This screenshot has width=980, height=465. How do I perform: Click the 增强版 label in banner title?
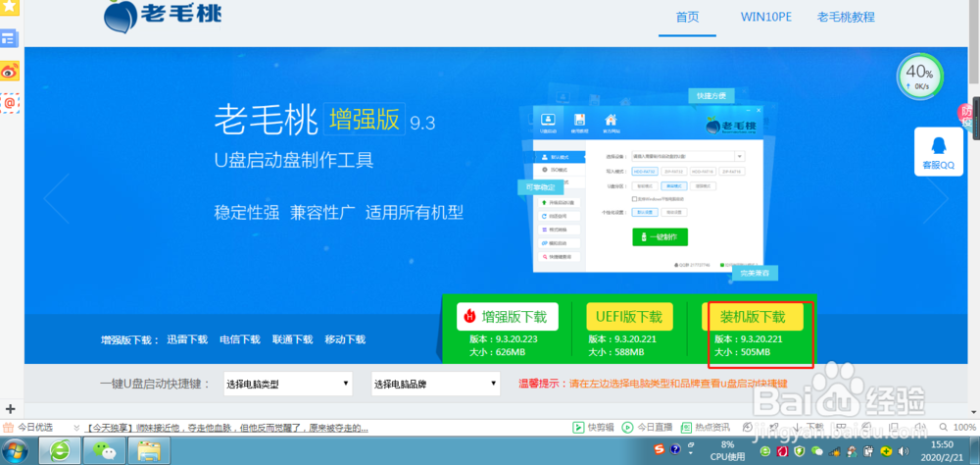pos(365,120)
